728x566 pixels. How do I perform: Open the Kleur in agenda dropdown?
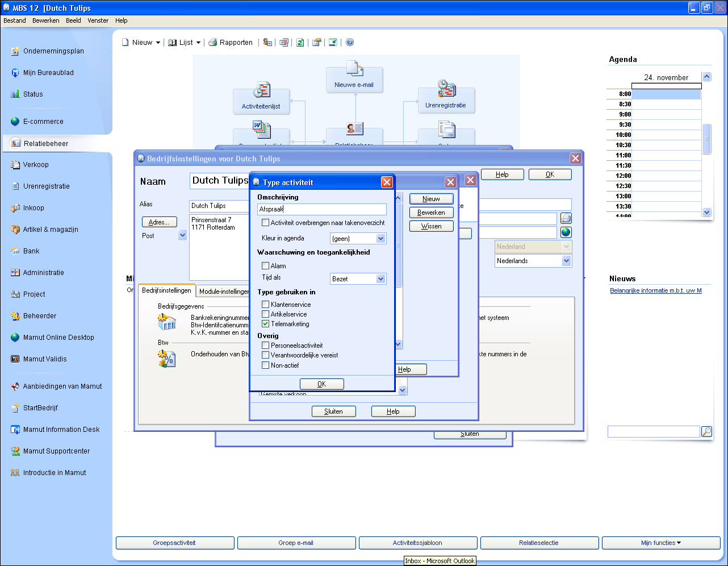[x=381, y=239]
